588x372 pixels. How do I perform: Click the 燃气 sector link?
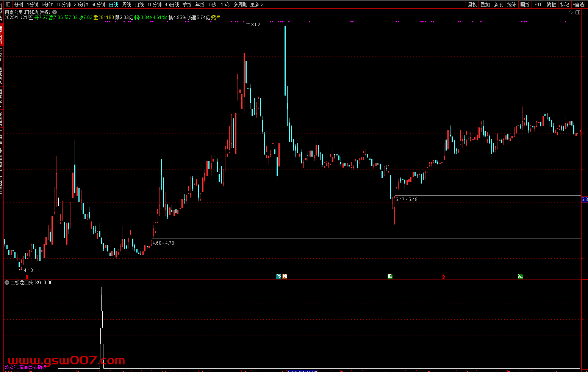[216, 17]
